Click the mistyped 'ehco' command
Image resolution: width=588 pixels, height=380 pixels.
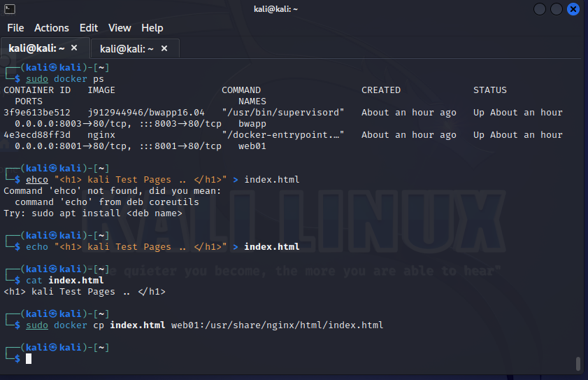(x=37, y=180)
